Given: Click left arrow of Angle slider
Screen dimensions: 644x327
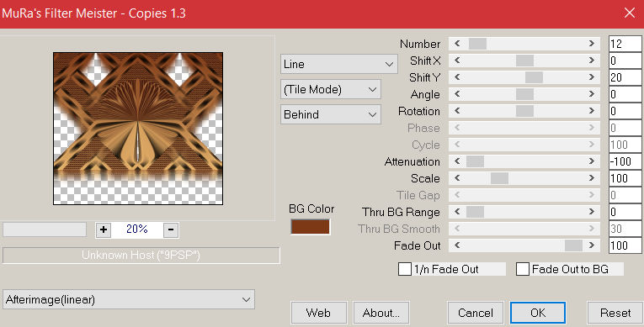Looking at the screenshot, I should (x=457, y=94).
